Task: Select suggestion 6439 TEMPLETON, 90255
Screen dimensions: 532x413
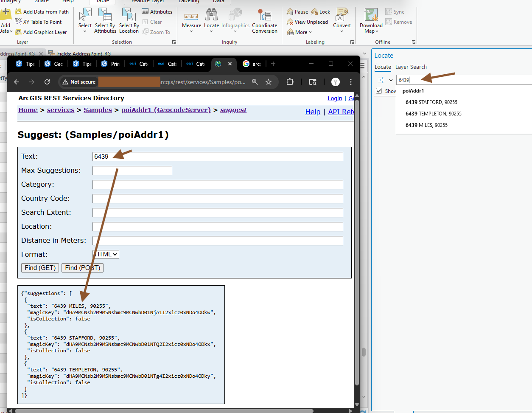Action: [434, 114]
